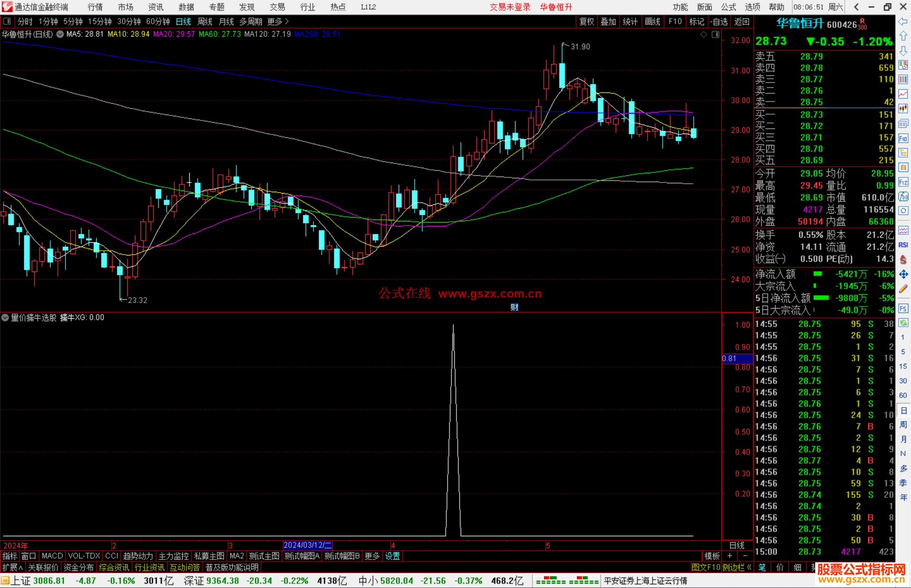Toggle the panel layout square at toolbar left
The height and width of the screenshot is (588, 911).
pyautogui.click(x=7, y=21)
